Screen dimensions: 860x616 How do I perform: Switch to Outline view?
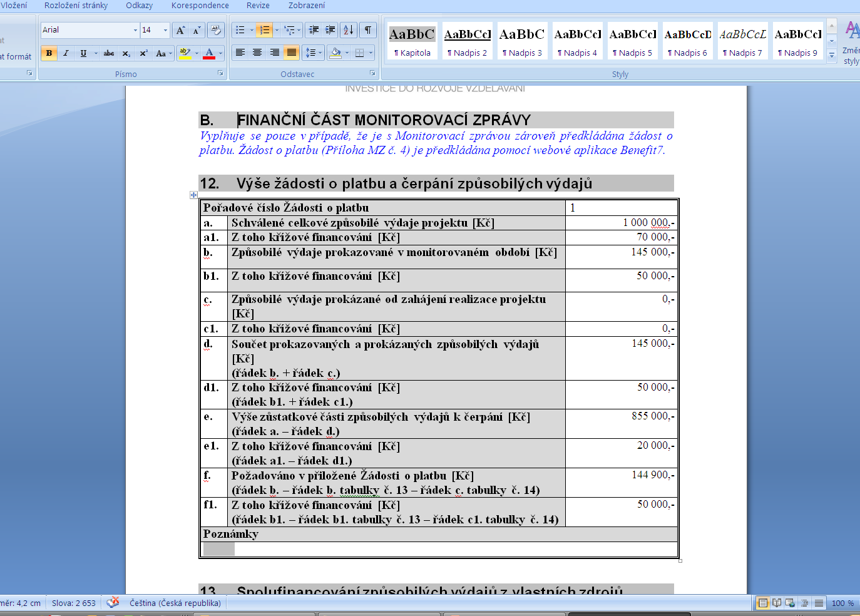point(804,603)
